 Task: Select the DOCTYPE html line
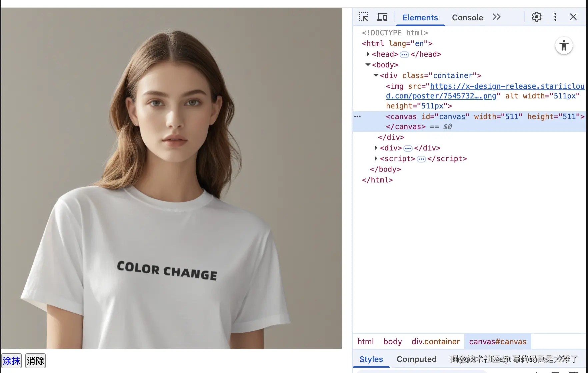(x=395, y=33)
